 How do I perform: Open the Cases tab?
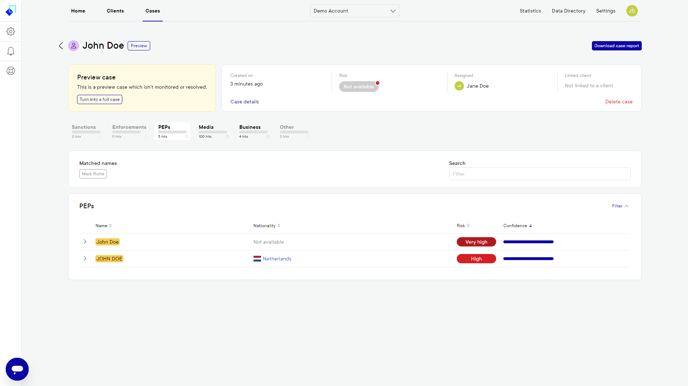coord(153,11)
